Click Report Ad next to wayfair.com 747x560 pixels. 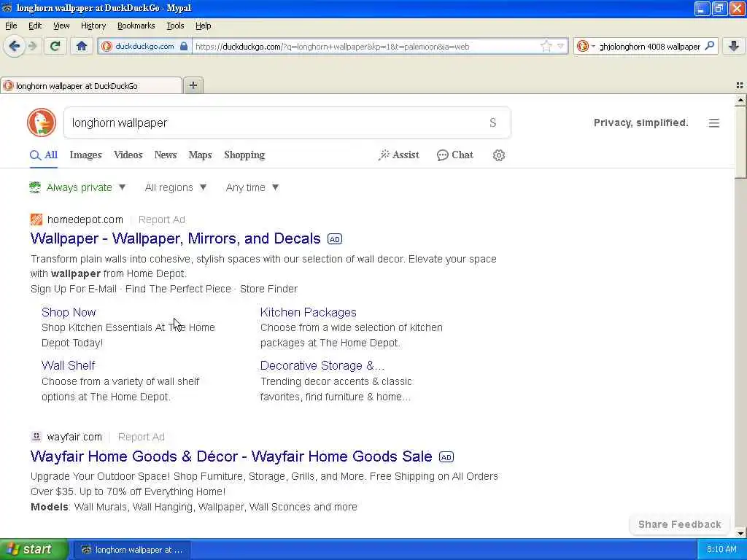coord(141,437)
